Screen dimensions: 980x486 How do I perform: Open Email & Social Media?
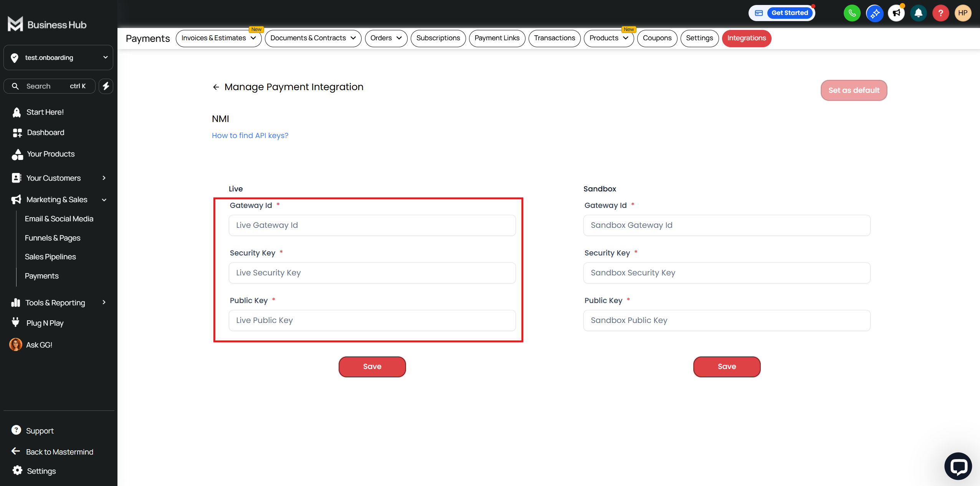tap(59, 219)
